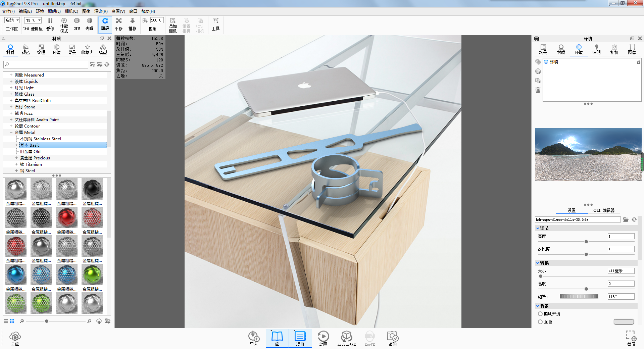Screen dimensions: 644x349
Task: Switch library to 纹理 textures tab
Action: (41, 49)
